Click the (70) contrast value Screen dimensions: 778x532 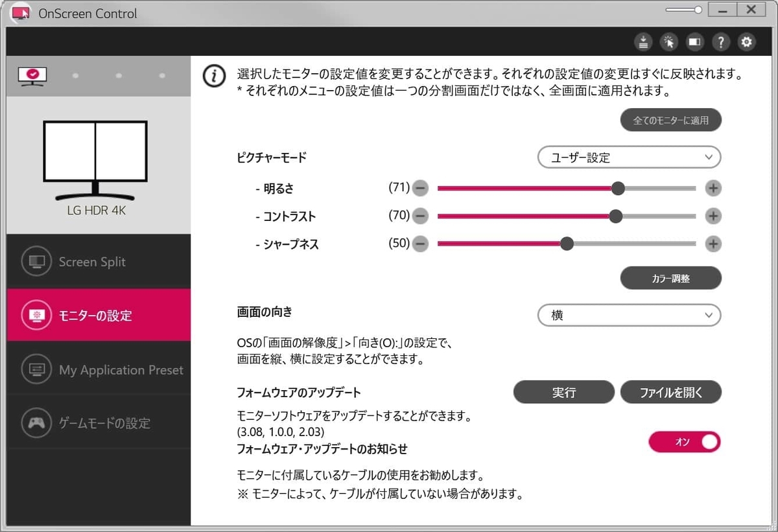point(399,216)
